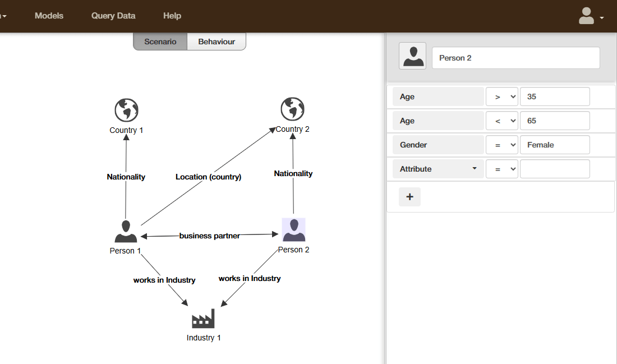Click the business partner relationship label
Viewport: 617px width, 364px height.
pos(209,236)
